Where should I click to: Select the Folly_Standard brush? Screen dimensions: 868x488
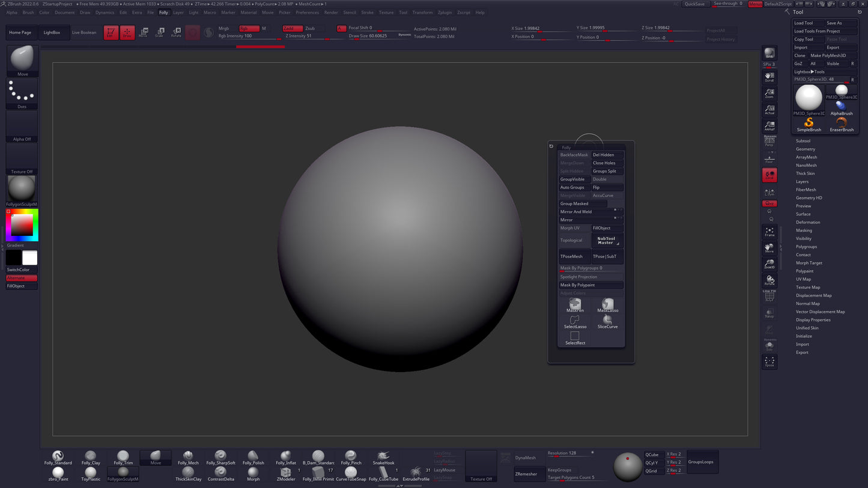58,457
